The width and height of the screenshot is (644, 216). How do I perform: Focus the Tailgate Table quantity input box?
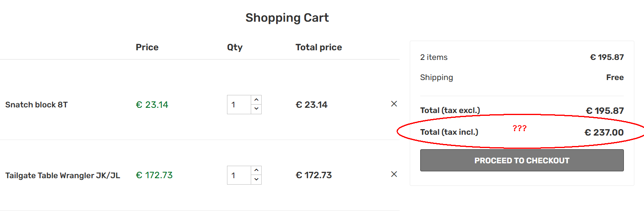pyautogui.click(x=239, y=175)
